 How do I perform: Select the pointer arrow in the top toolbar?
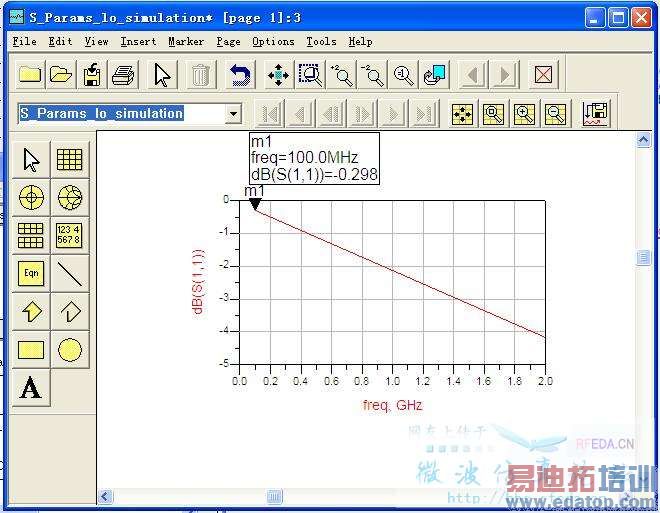tap(162, 75)
